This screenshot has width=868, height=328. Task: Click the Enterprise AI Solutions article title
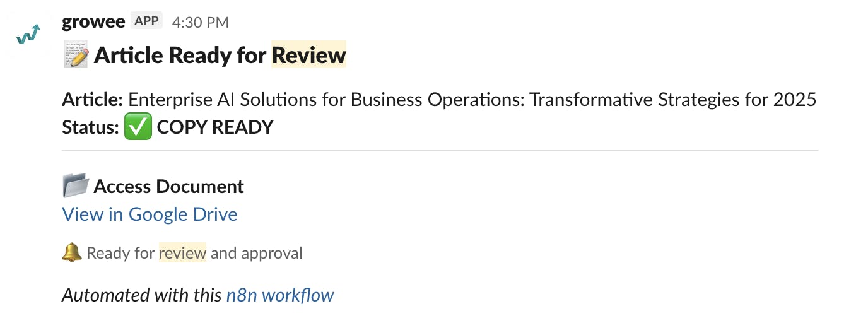click(x=472, y=100)
